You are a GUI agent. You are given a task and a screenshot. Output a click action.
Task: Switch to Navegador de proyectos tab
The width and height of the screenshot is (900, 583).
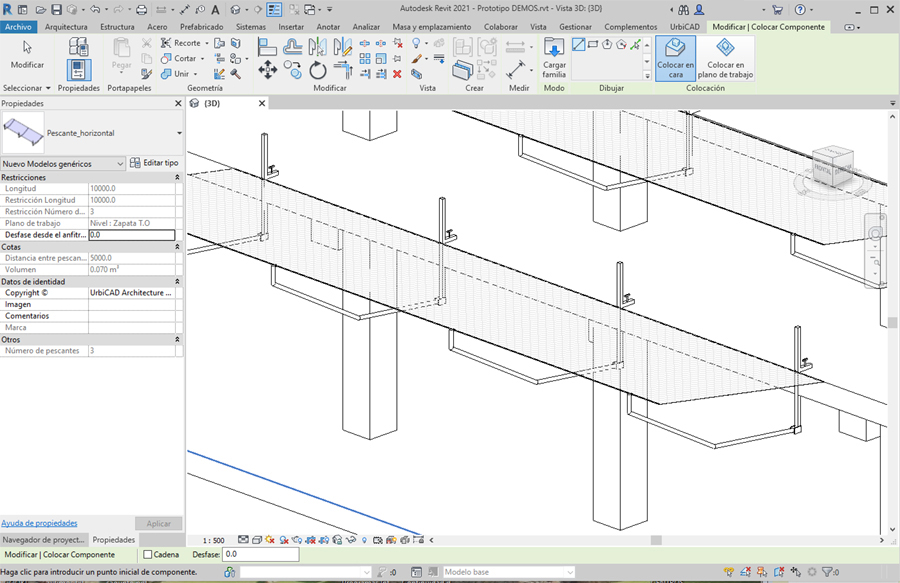43,539
